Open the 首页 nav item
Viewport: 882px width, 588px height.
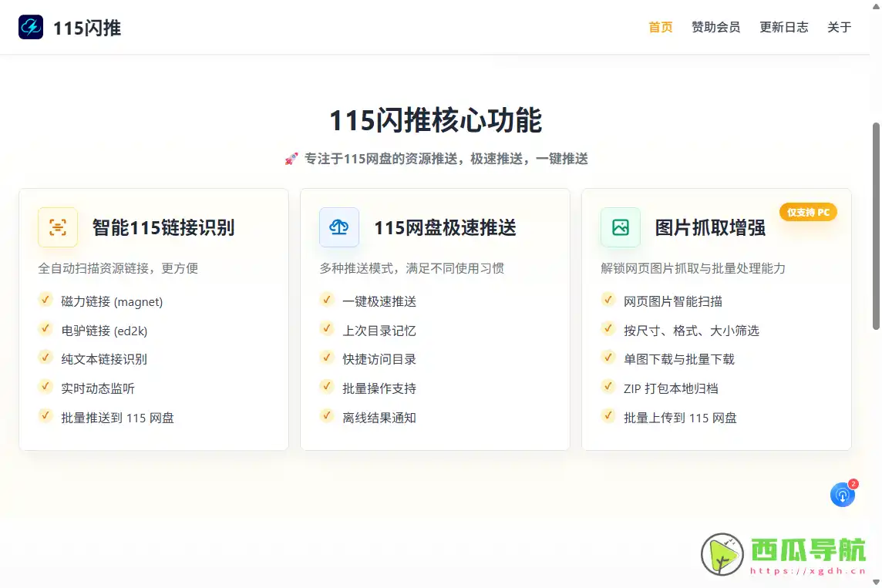coord(661,27)
